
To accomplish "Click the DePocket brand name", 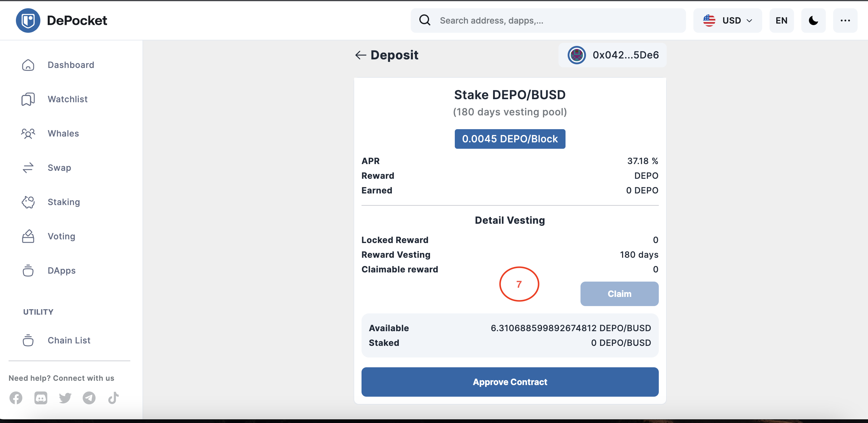I will point(77,21).
